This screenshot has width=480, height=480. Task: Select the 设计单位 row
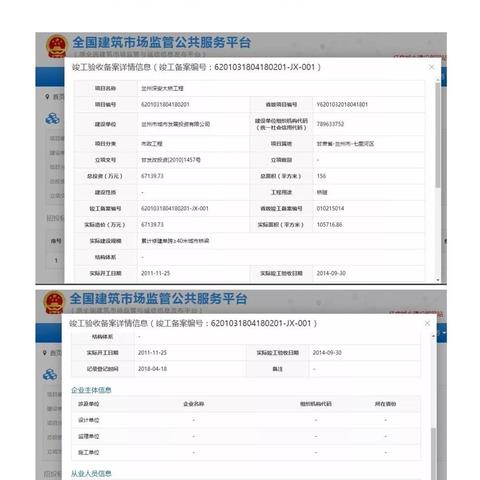(x=246, y=420)
